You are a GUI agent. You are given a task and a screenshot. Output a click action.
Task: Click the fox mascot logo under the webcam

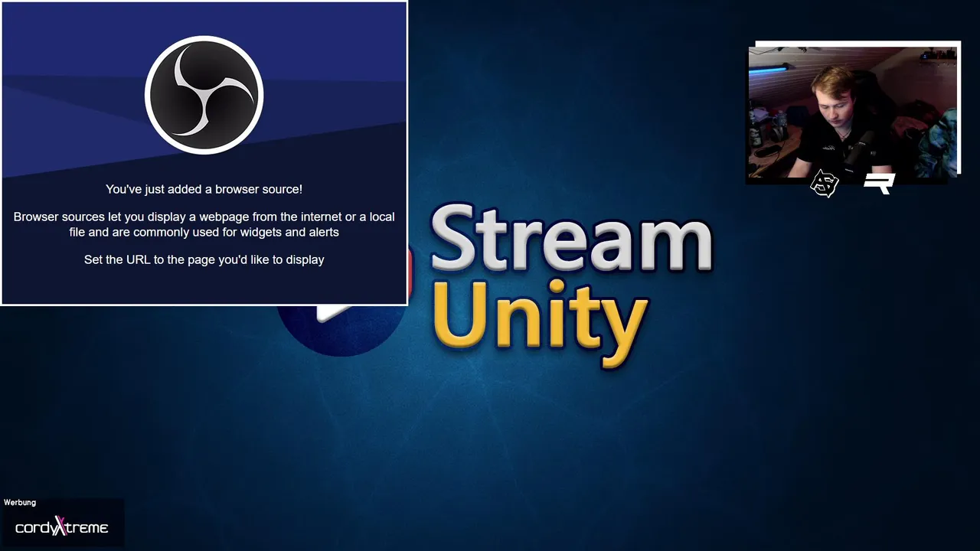tap(825, 184)
